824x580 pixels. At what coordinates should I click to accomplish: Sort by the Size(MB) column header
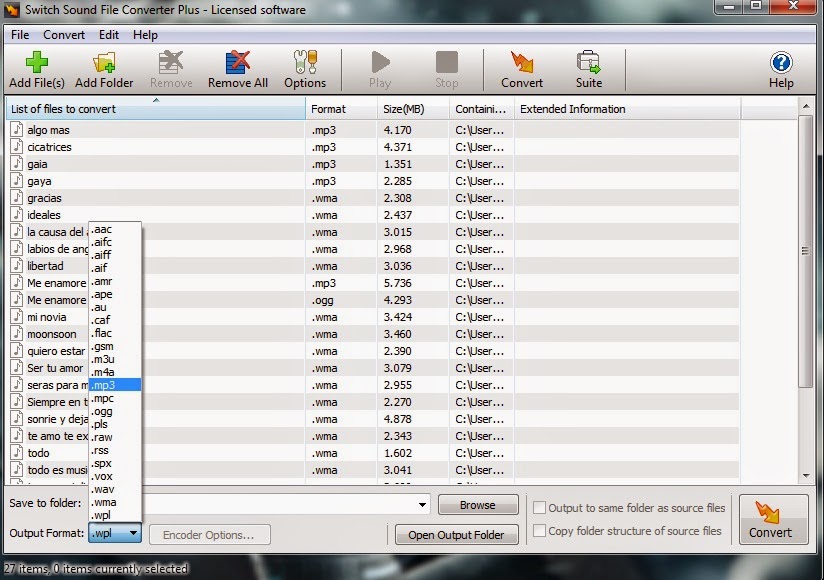coord(413,109)
